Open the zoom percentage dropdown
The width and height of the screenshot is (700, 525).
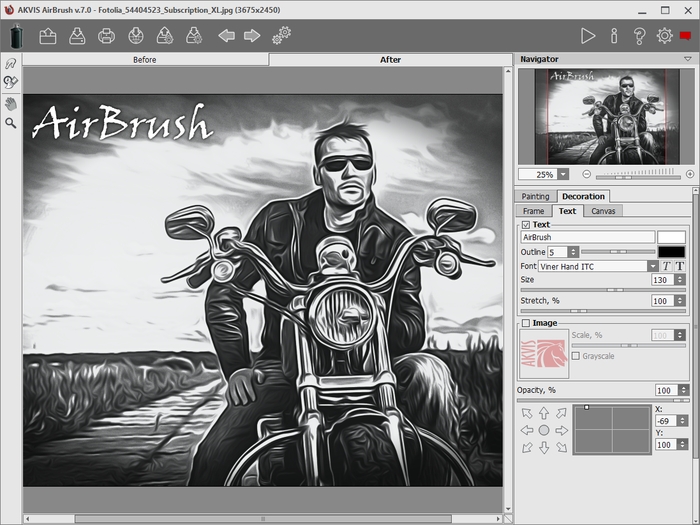(563, 174)
